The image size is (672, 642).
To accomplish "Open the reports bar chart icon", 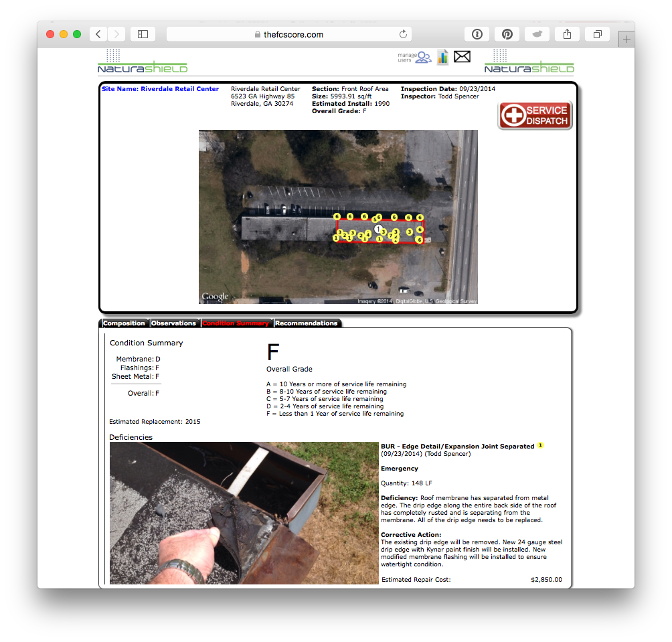I will click(x=442, y=57).
